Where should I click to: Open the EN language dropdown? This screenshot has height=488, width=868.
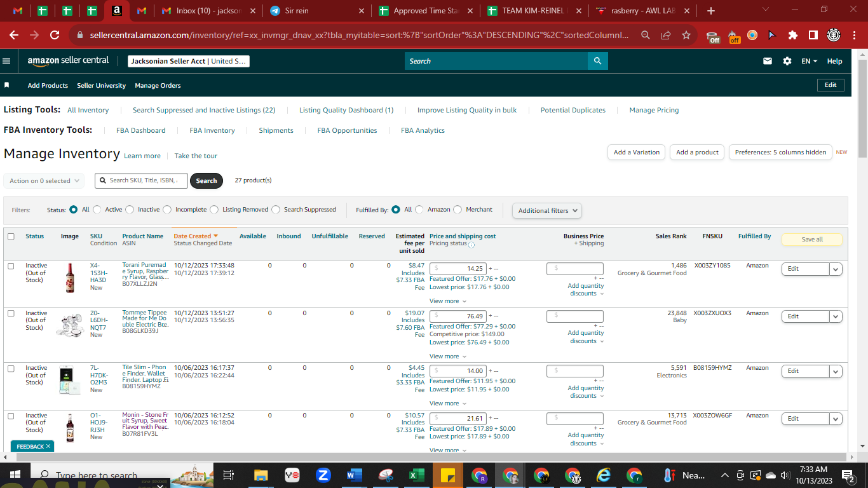[x=809, y=61]
